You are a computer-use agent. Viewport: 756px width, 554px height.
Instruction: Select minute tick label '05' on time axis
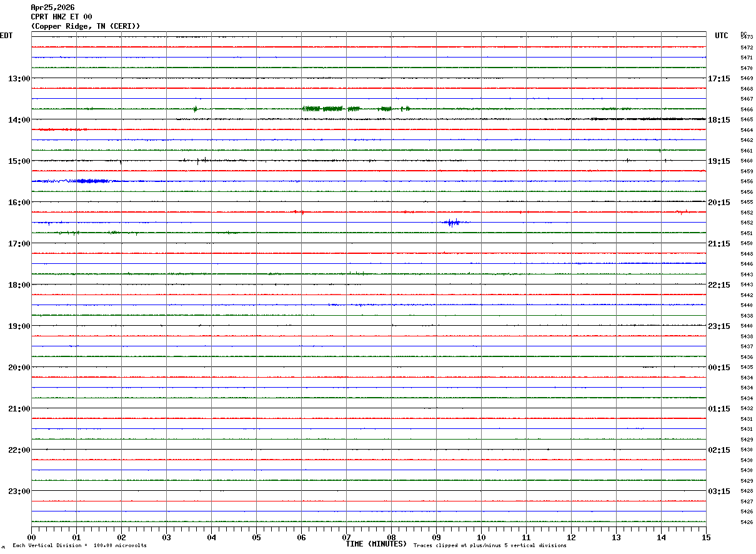[x=256, y=538]
